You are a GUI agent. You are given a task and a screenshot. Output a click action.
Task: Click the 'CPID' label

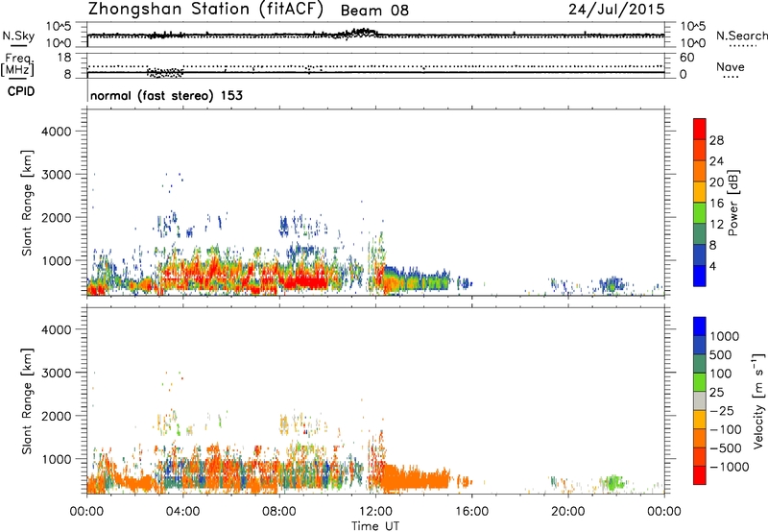tap(21, 91)
